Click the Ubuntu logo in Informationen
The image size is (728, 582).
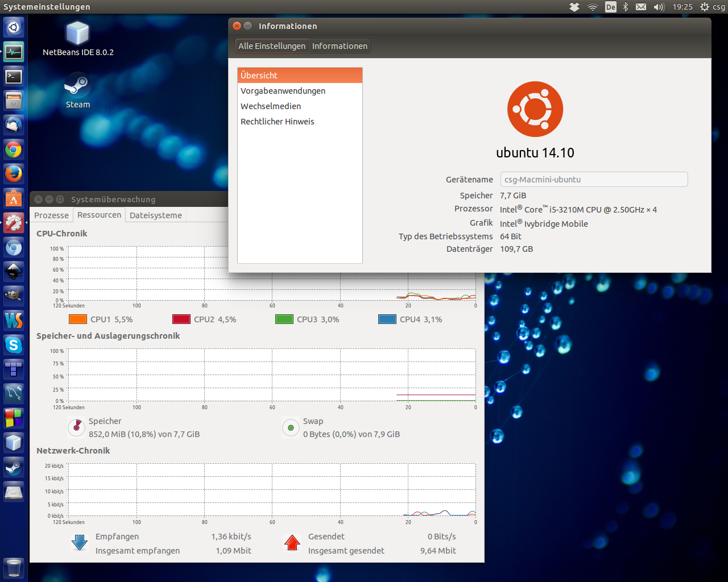(x=535, y=109)
